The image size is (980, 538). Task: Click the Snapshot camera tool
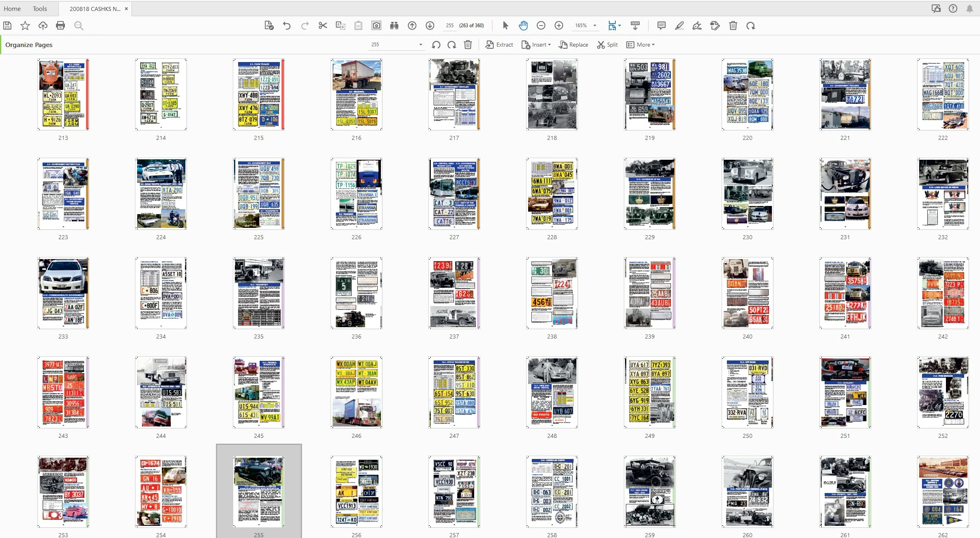tap(376, 26)
